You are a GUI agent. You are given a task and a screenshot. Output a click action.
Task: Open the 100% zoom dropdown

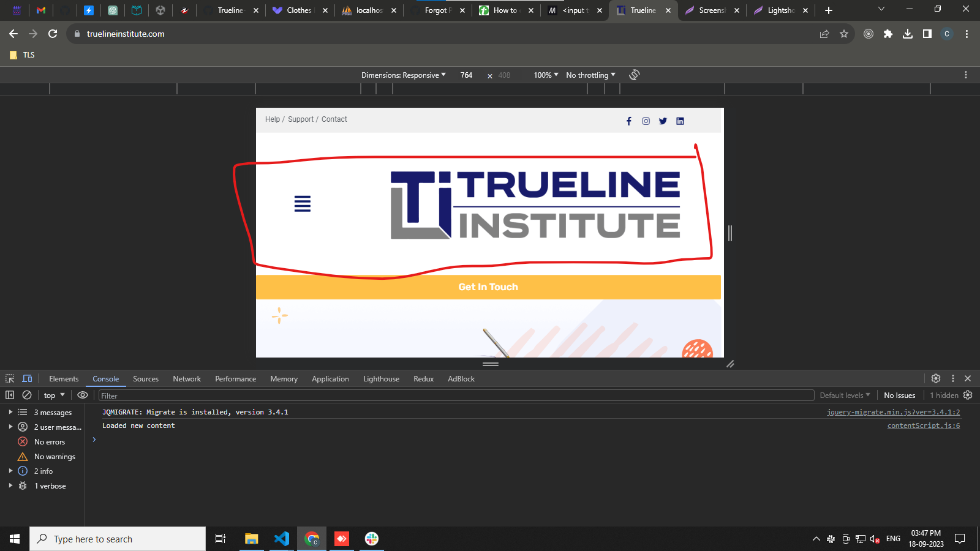click(x=546, y=75)
